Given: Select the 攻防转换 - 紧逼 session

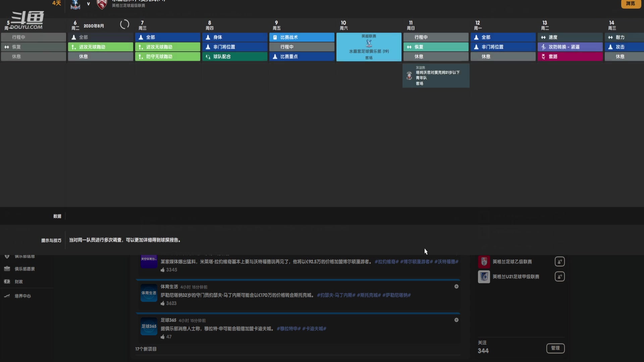Looking at the screenshot, I should point(570,47).
